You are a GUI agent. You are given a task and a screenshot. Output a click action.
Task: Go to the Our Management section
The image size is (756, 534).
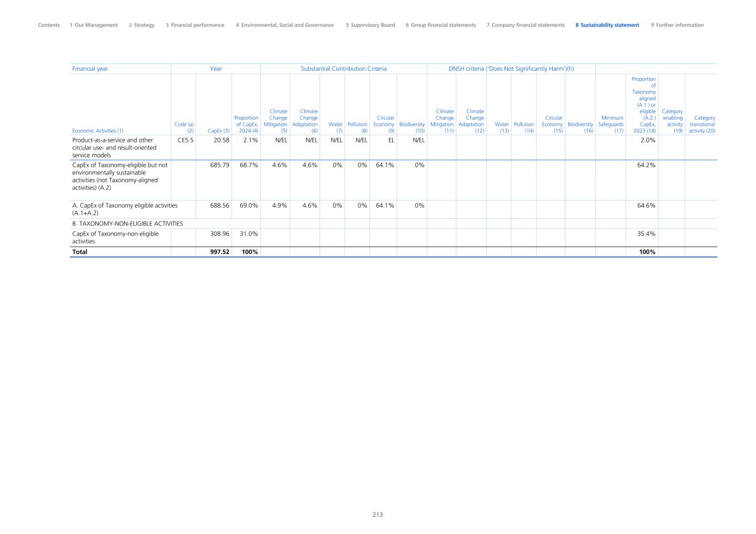94,25
